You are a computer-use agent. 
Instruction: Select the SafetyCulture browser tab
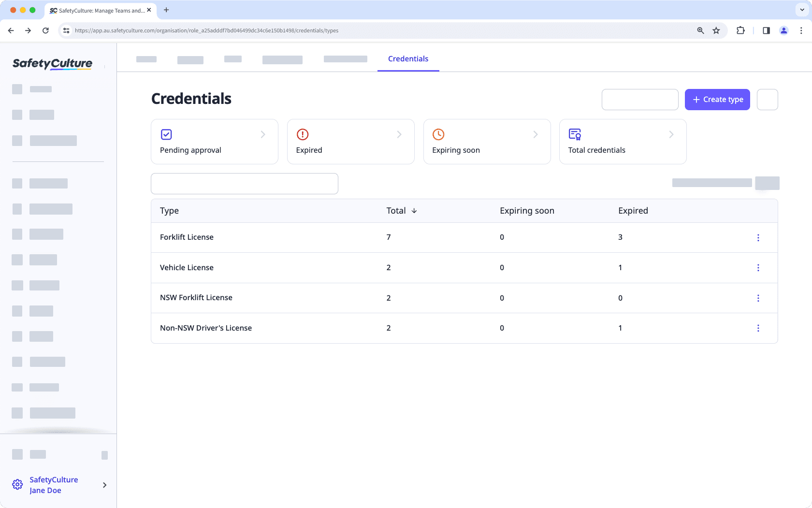point(97,10)
